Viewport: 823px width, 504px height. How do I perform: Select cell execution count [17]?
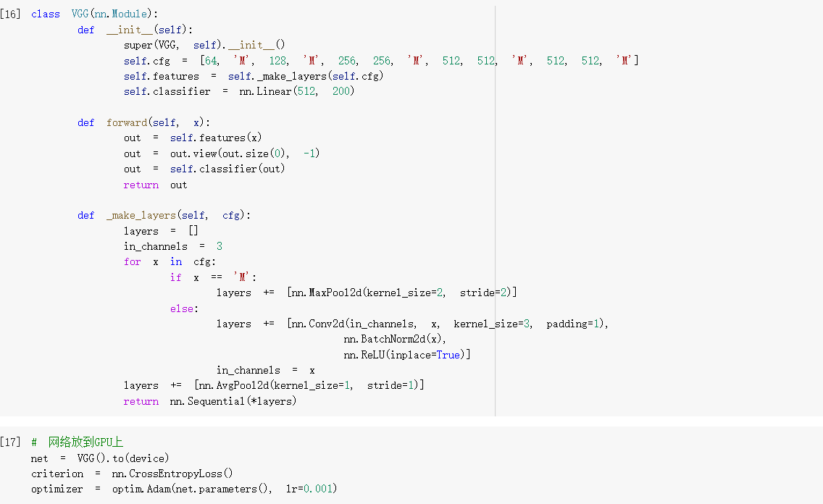click(10, 442)
